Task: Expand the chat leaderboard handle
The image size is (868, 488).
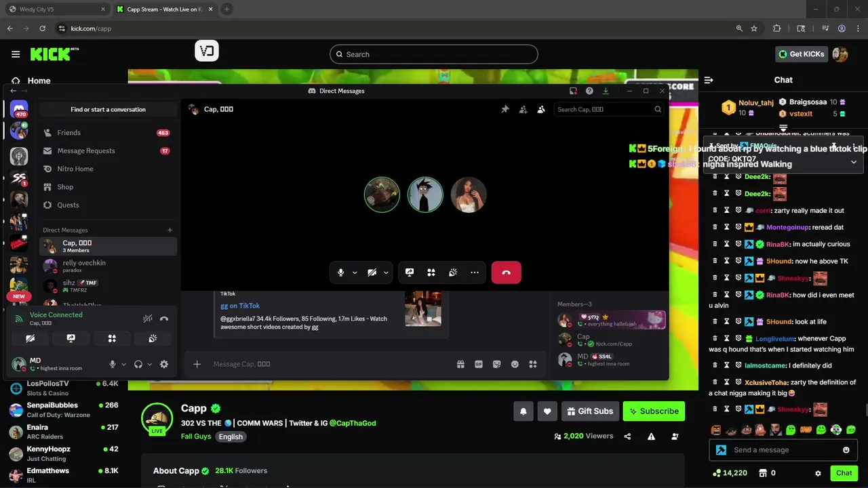Action: 783,127
